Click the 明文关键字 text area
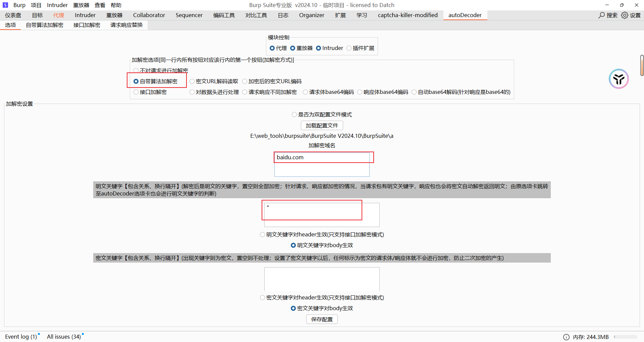Image resolution: width=644 pixels, height=342 pixels. click(x=322, y=215)
